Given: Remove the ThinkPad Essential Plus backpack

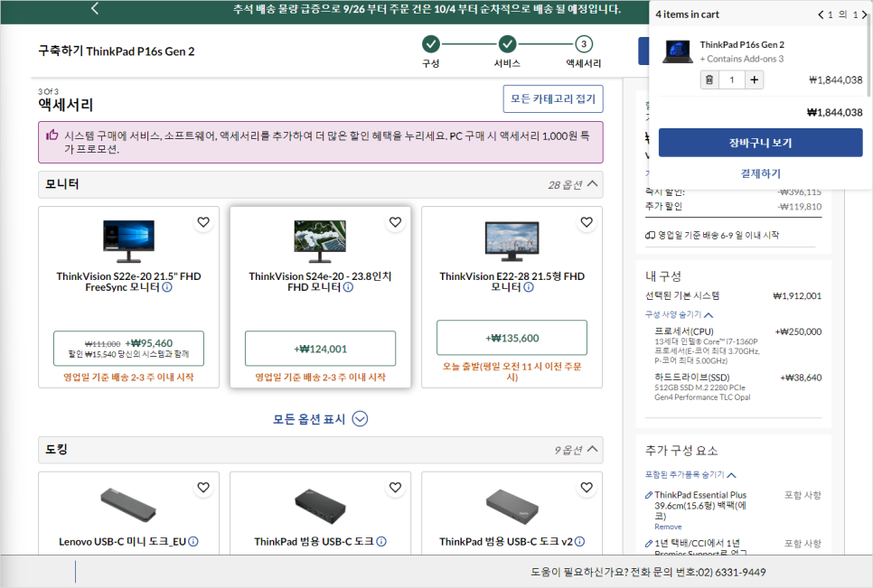Looking at the screenshot, I should 668,527.
